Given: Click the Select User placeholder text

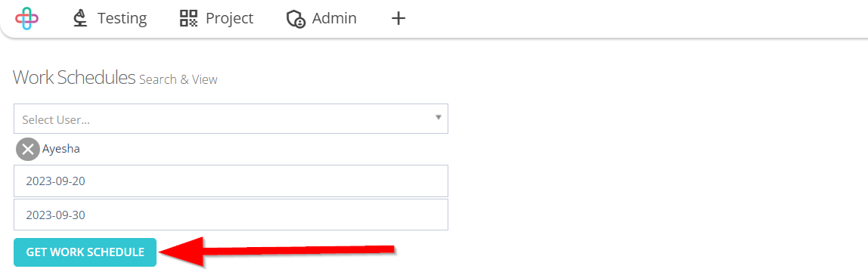Looking at the screenshot, I should [56, 119].
